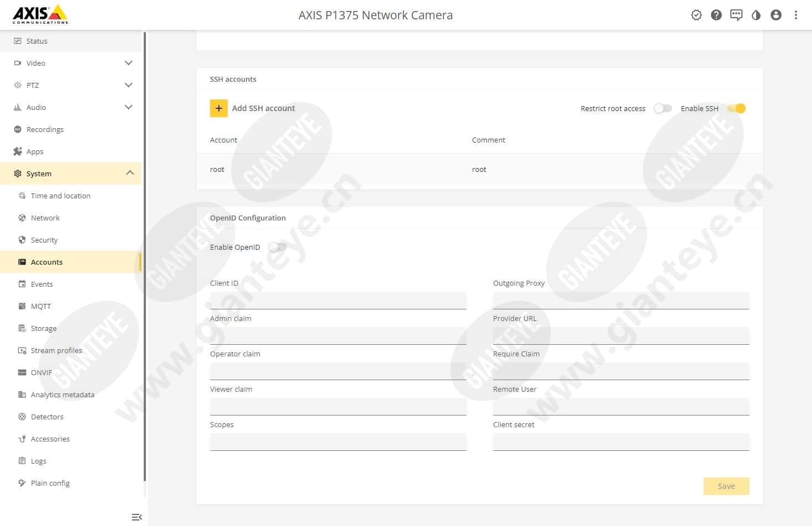Click the Network icon in sidebar

[x=22, y=218]
